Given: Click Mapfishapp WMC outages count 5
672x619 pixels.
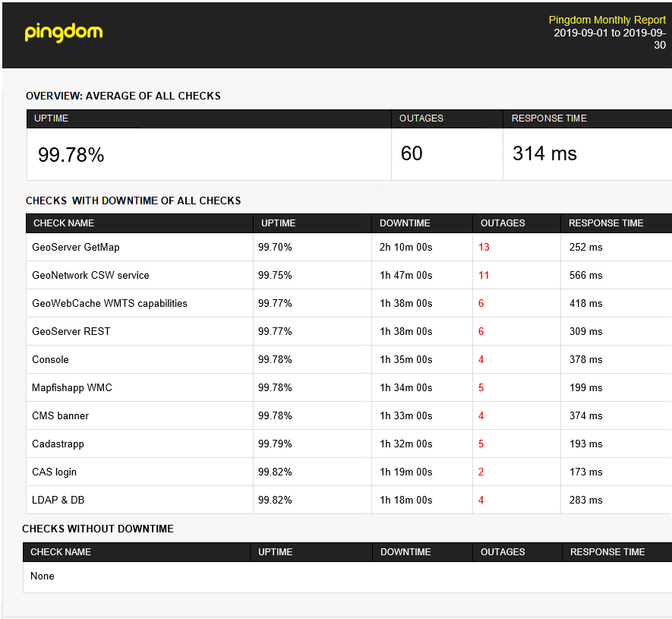Looking at the screenshot, I should (x=481, y=387).
